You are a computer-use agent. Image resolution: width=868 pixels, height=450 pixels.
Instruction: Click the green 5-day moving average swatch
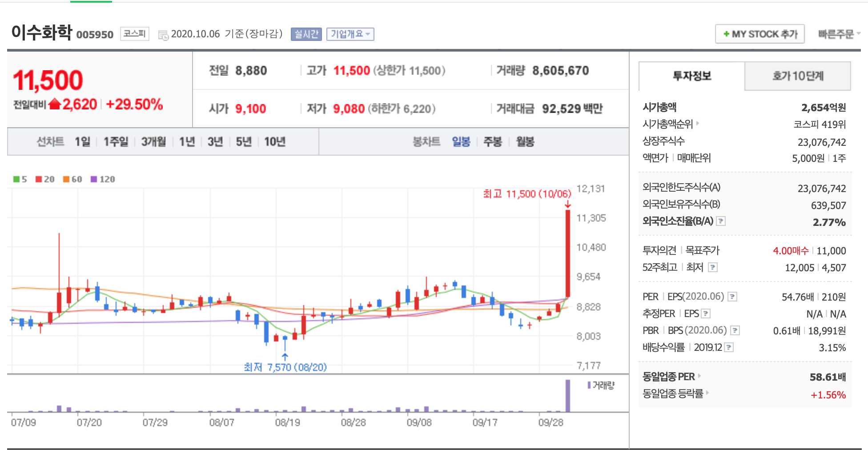(x=16, y=179)
